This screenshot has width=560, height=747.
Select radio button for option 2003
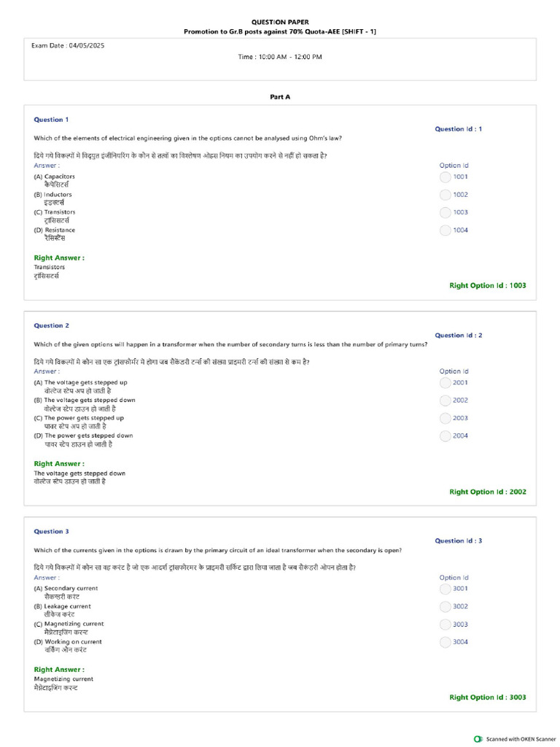(446, 418)
